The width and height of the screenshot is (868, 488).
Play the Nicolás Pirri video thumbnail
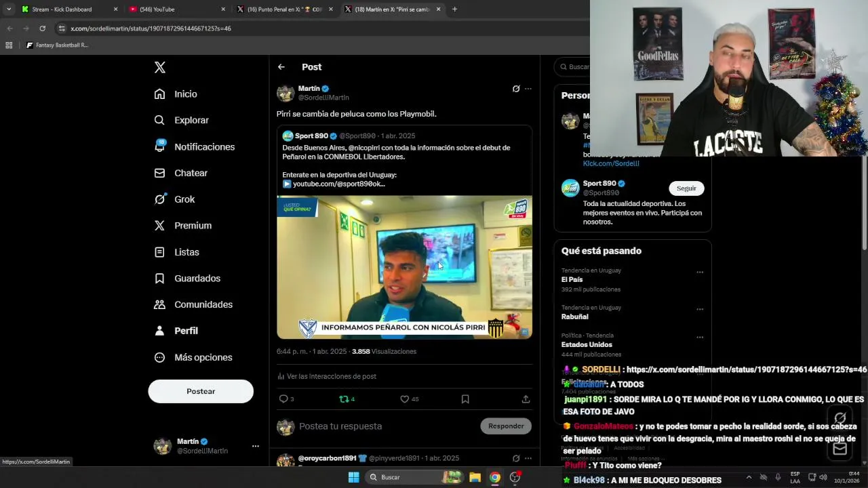[404, 267]
